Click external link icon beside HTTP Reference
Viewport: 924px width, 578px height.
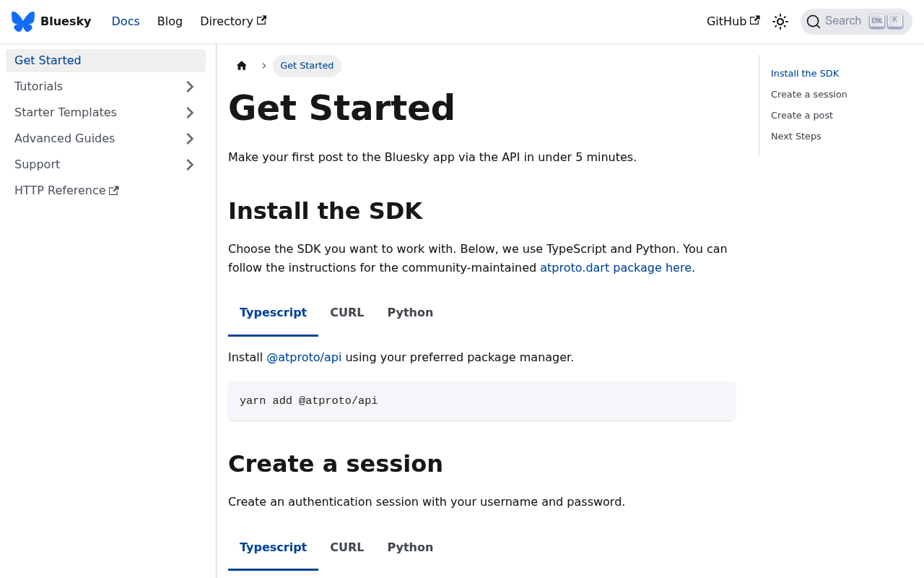tap(114, 191)
